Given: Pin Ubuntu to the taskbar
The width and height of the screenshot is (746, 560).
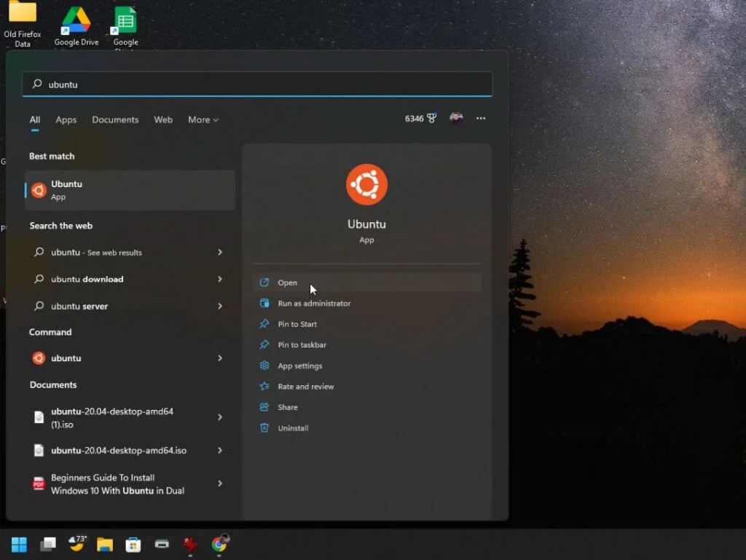Looking at the screenshot, I should (301, 344).
